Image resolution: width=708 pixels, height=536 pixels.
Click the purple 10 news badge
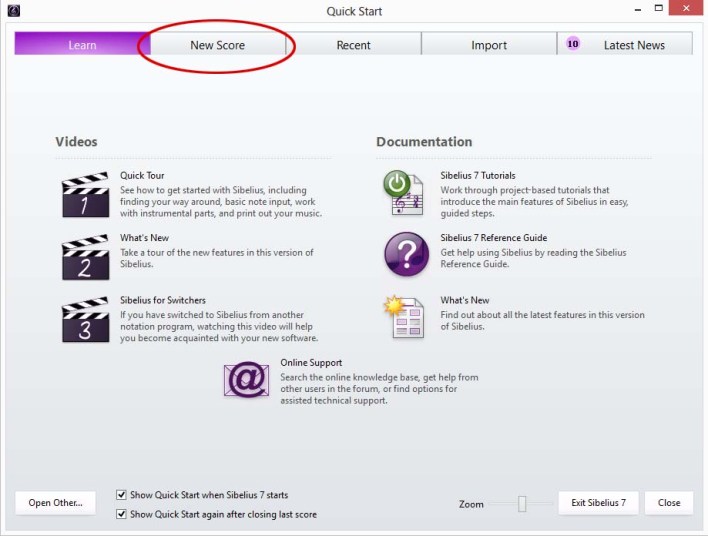click(573, 44)
